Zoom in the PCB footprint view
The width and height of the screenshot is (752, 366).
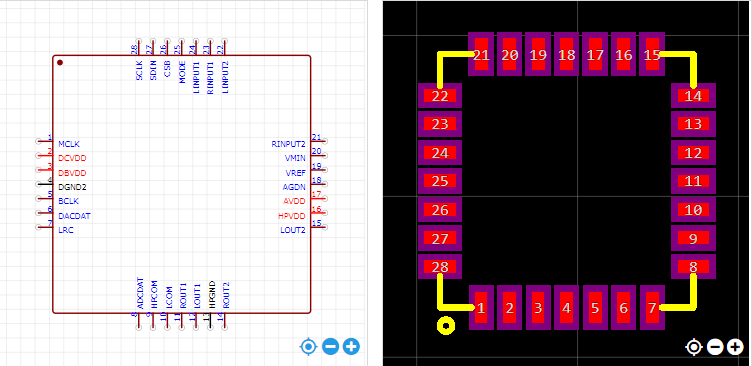click(x=735, y=347)
